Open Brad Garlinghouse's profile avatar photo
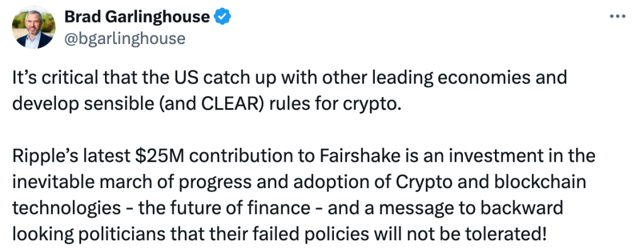 34,28
